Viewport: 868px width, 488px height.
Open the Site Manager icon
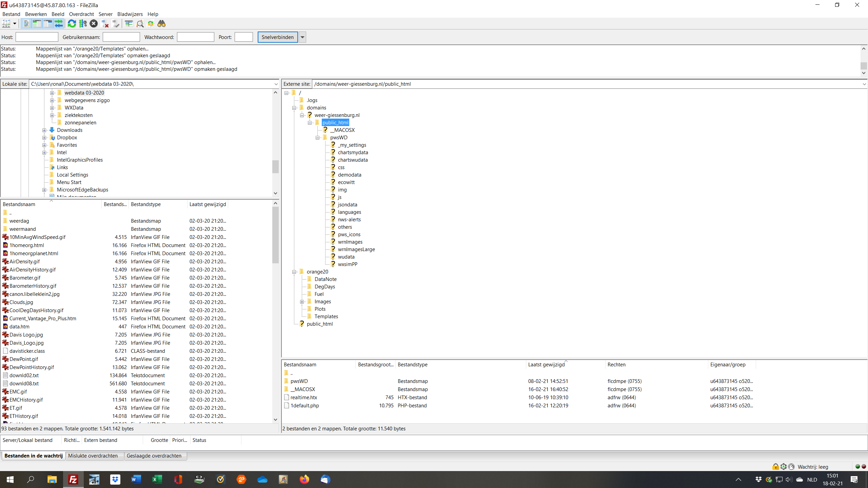point(6,24)
